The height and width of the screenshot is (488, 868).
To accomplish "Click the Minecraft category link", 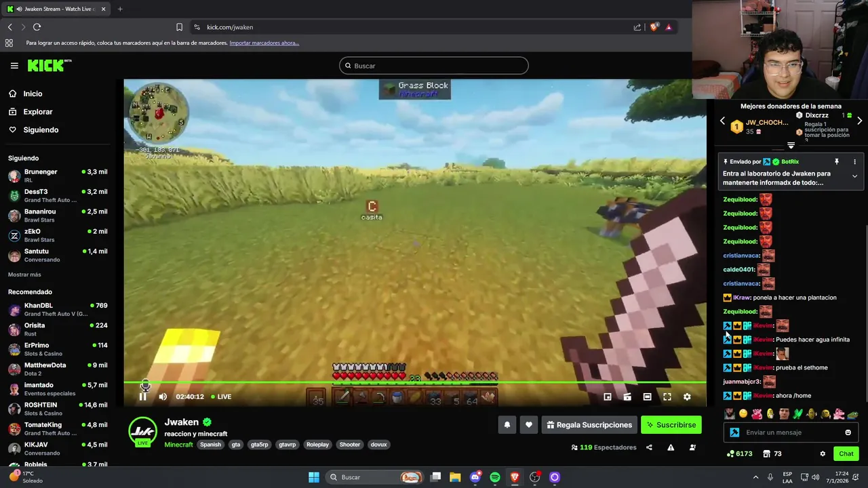I will [x=178, y=445].
